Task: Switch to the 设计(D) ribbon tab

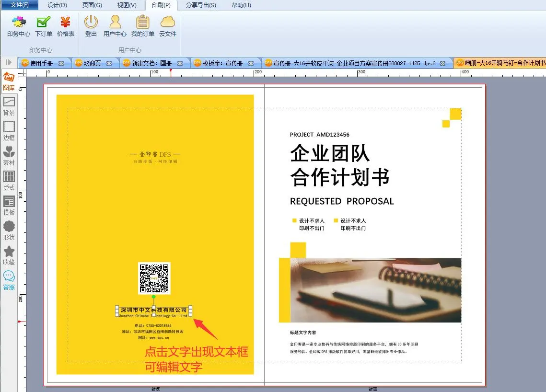Action: [x=58, y=5]
